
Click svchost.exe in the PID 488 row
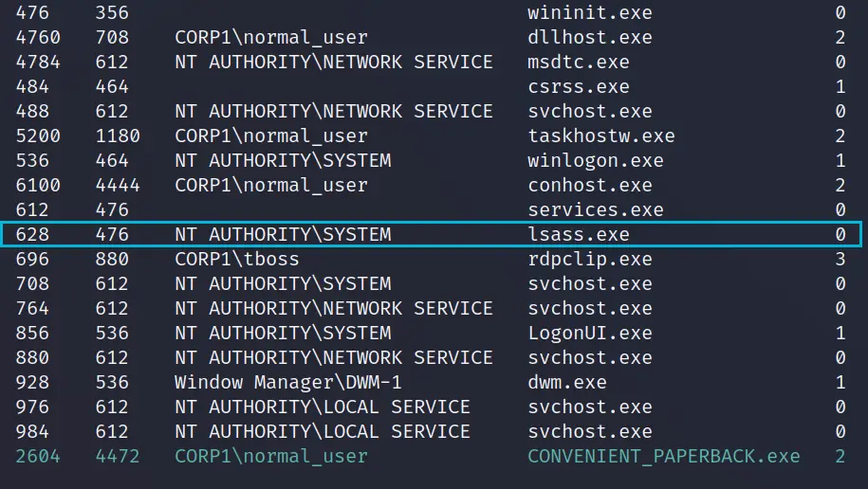(x=589, y=111)
